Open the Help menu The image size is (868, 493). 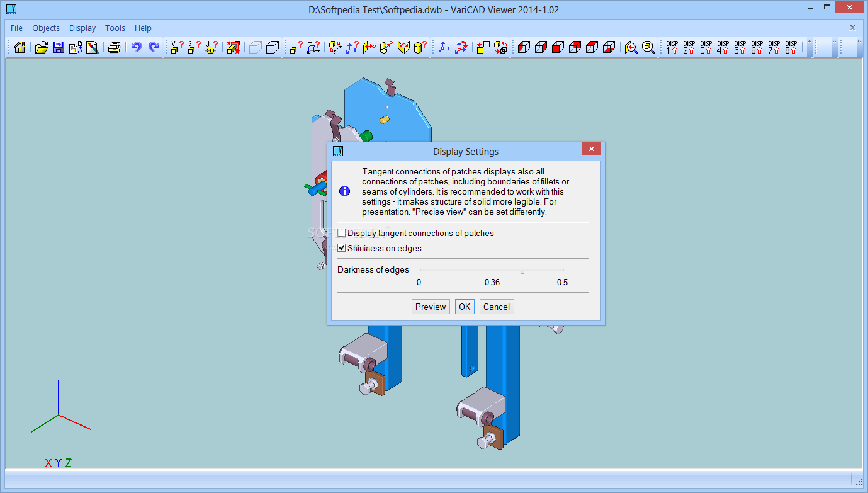[143, 28]
